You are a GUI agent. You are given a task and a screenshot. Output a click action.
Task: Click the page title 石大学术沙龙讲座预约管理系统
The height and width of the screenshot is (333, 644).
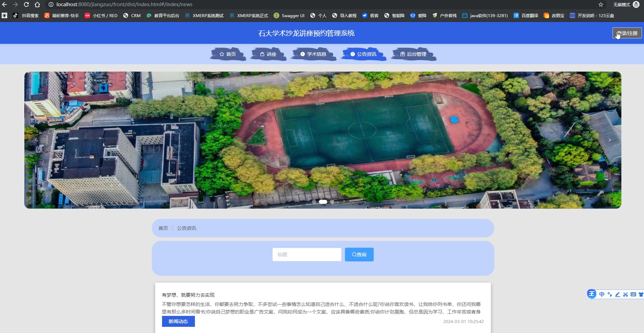[306, 33]
